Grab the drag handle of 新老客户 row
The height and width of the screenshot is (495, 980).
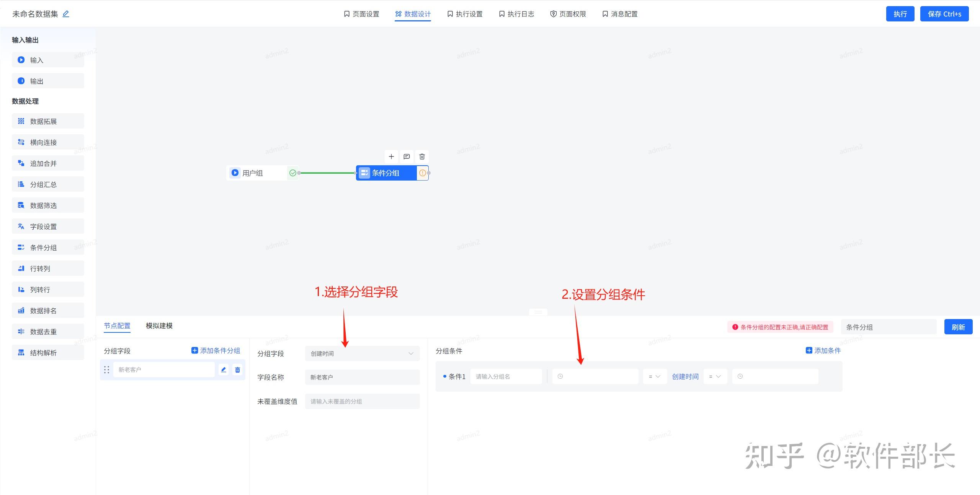[x=107, y=370]
